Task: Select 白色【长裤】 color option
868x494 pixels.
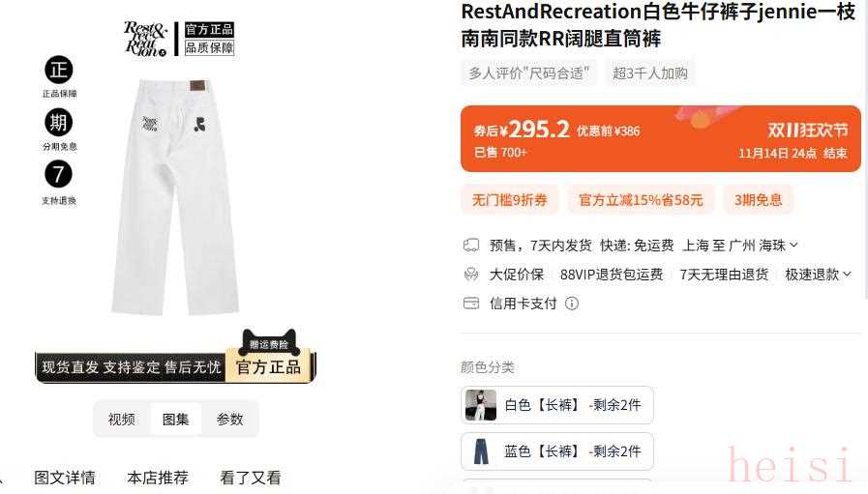Action: pyautogui.click(x=557, y=405)
